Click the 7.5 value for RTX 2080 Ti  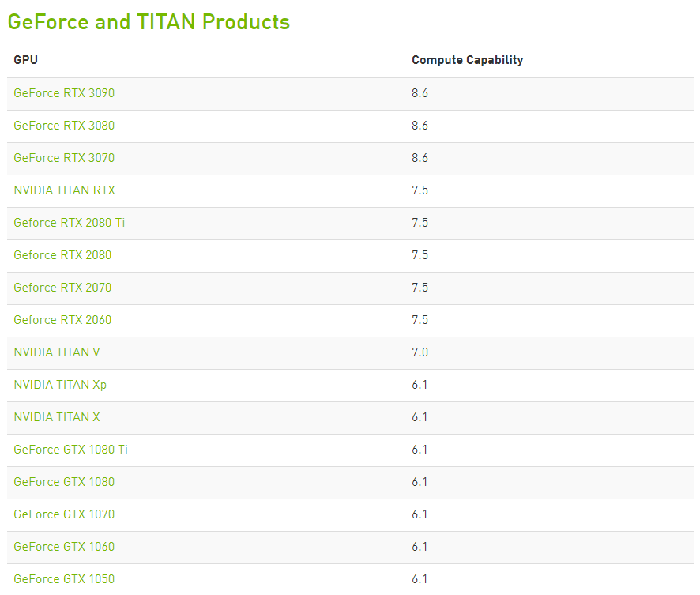[x=420, y=223]
